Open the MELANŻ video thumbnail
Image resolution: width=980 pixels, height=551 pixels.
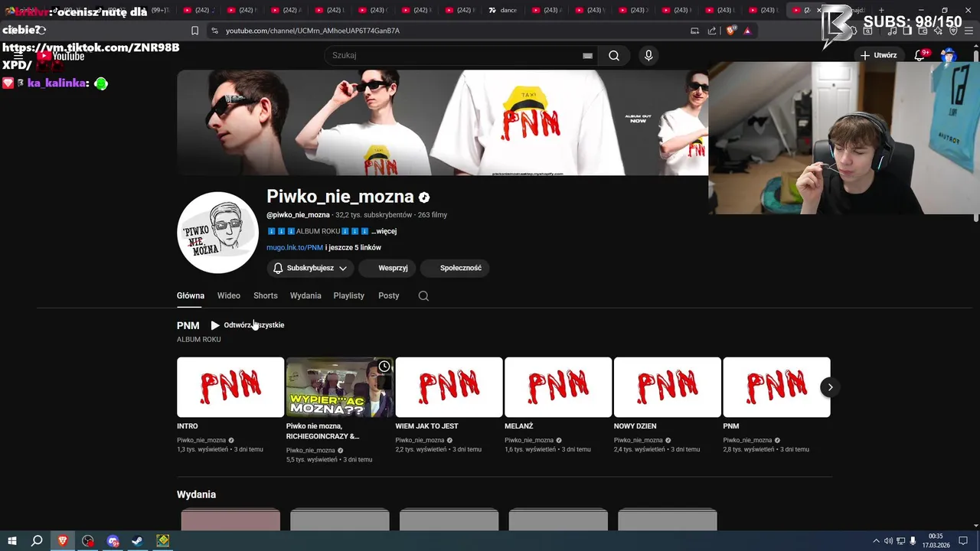point(558,387)
